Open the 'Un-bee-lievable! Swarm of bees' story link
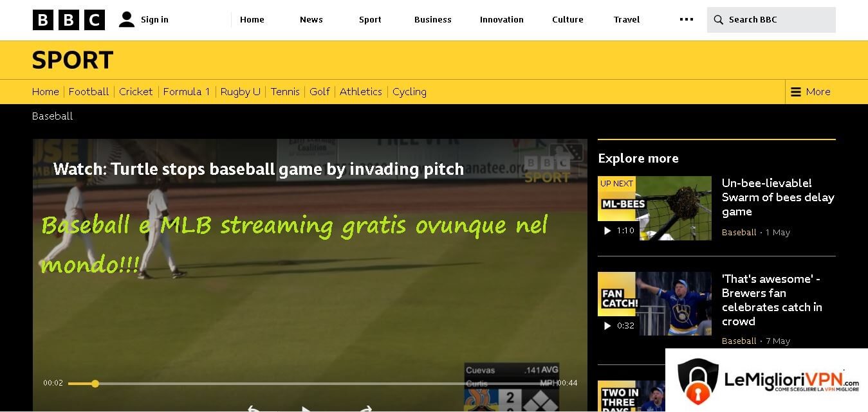The width and height of the screenshot is (868, 412). pos(778,197)
